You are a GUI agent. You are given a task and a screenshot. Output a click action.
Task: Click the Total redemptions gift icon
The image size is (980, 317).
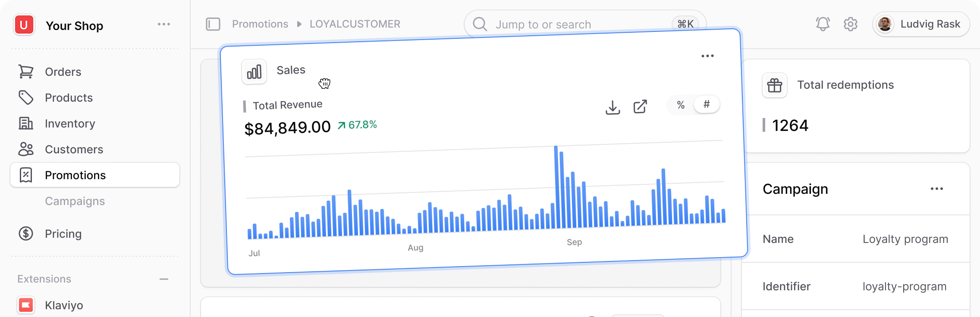click(775, 85)
